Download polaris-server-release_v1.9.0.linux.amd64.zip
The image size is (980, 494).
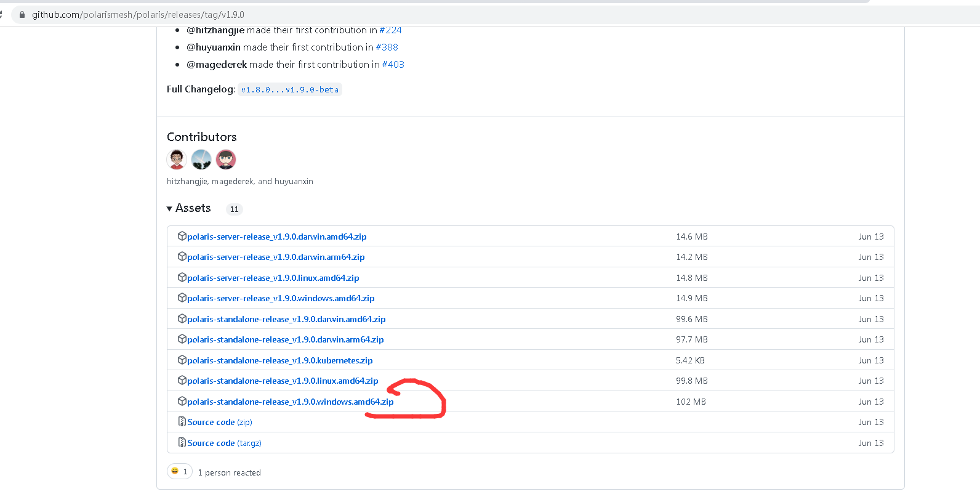point(273,278)
